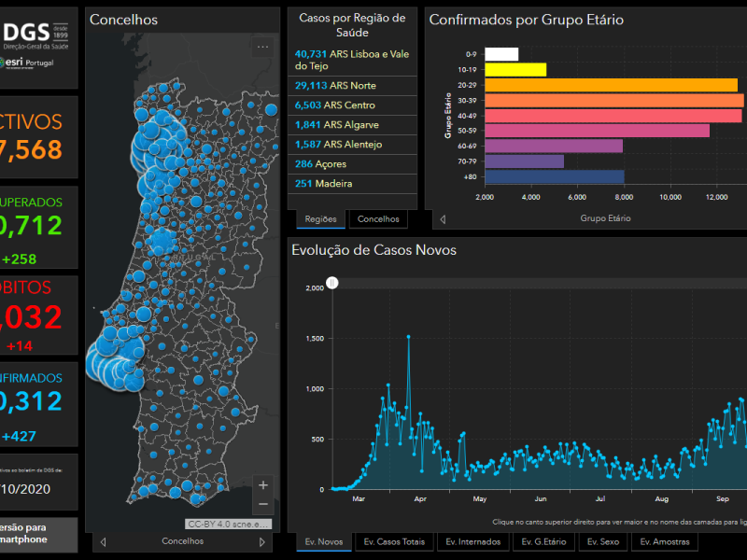
Task: Click the left arrow beside the Concelhos map label
Action: [103, 541]
